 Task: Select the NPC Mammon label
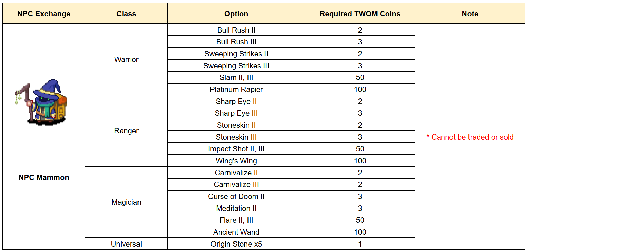pos(44,177)
